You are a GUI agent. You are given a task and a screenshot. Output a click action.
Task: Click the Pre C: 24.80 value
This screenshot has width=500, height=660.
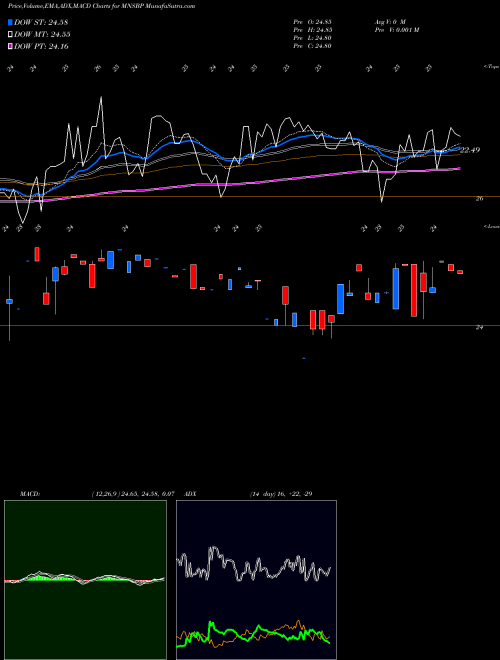(x=313, y=46)
